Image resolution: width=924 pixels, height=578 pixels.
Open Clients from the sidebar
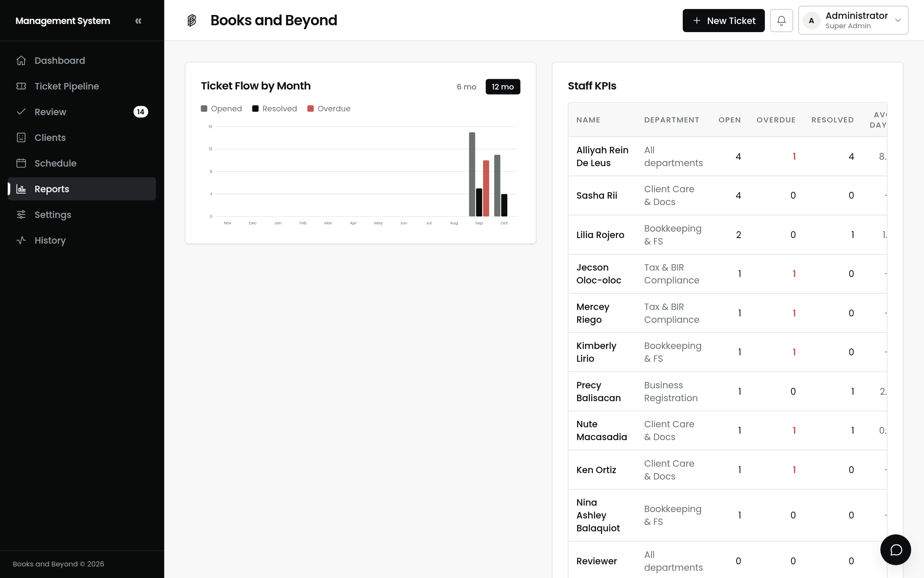(x=82, y=137)
